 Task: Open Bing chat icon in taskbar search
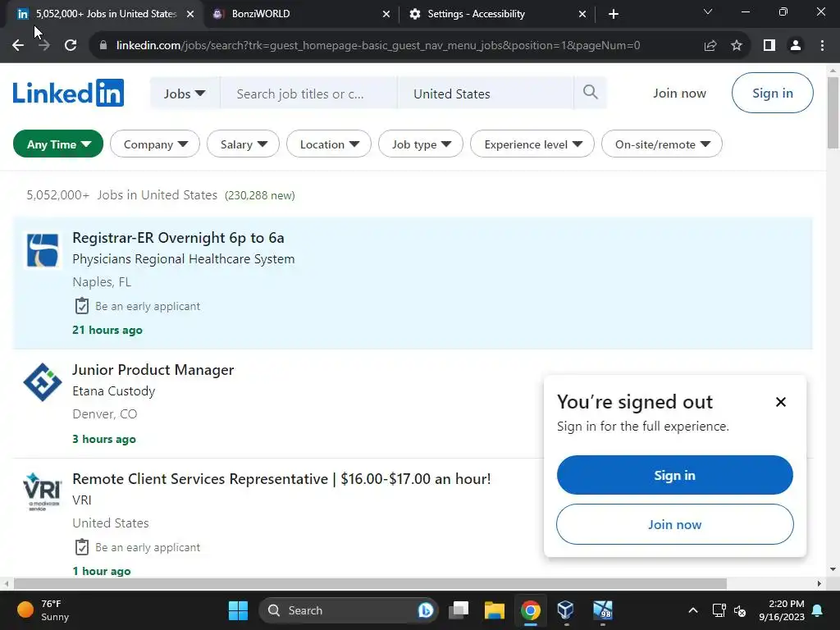426,610
